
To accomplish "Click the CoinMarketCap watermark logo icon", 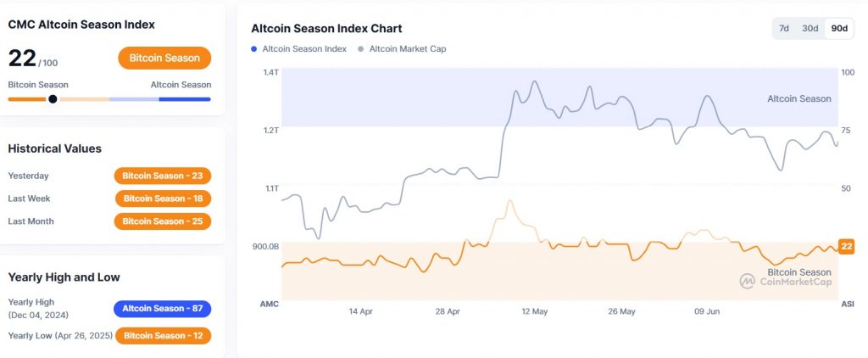I will pos(748,281).
